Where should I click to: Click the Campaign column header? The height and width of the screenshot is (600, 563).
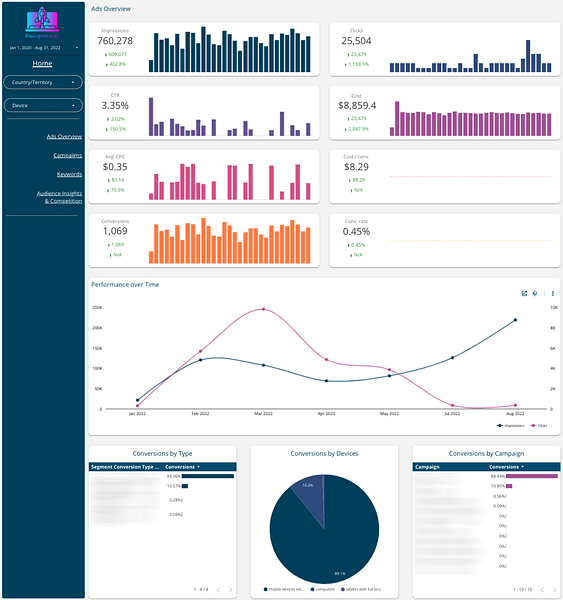pos(427,467)
